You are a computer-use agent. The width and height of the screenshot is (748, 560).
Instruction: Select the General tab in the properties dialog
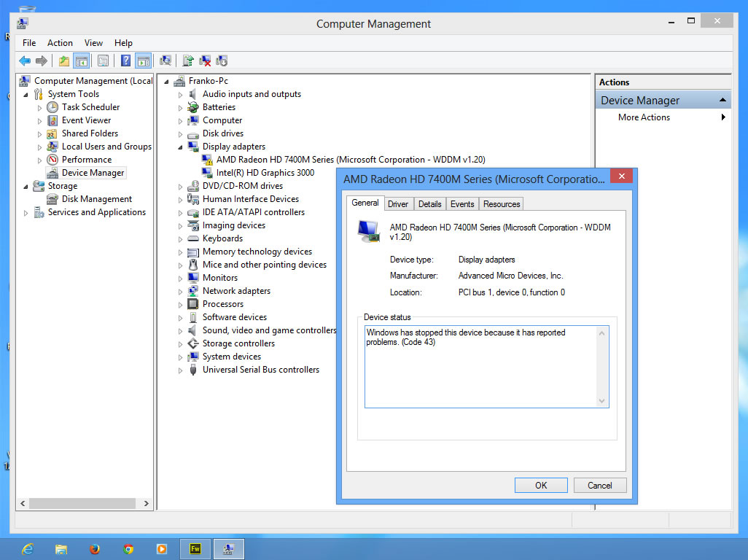[x=365, y=203]
